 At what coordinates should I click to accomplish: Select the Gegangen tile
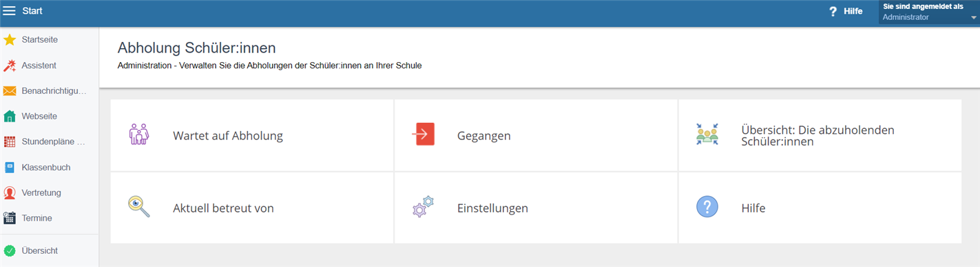pyautogui.click(x=536, y=135)
